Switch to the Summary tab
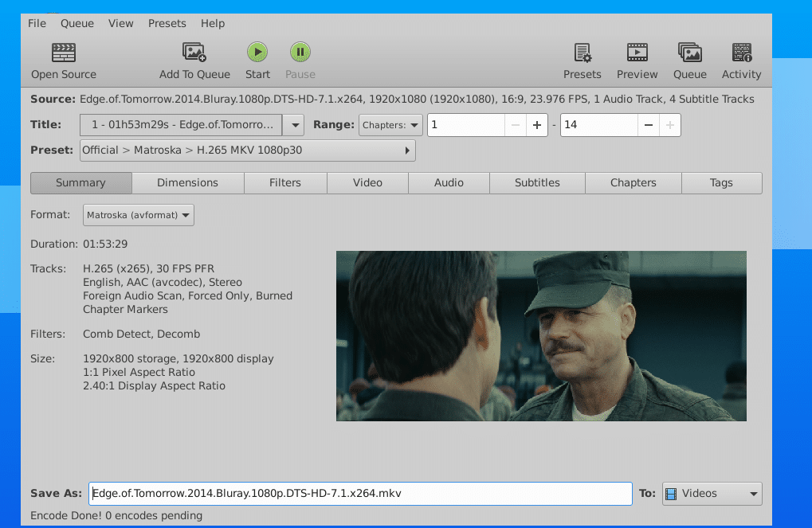The width and height of the screenshot is (812, 528). 80,182
